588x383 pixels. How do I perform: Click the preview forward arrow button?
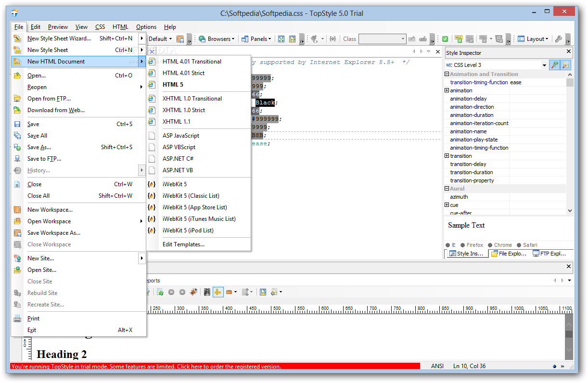pos(182,292)
